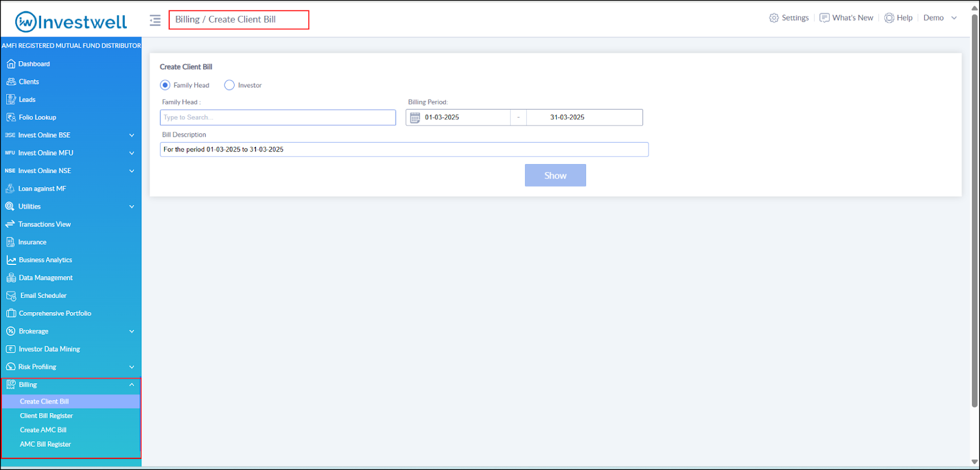Open the Dashboard menu label
The width and height of the screenshot is (980, 470).
pos(34,64)
